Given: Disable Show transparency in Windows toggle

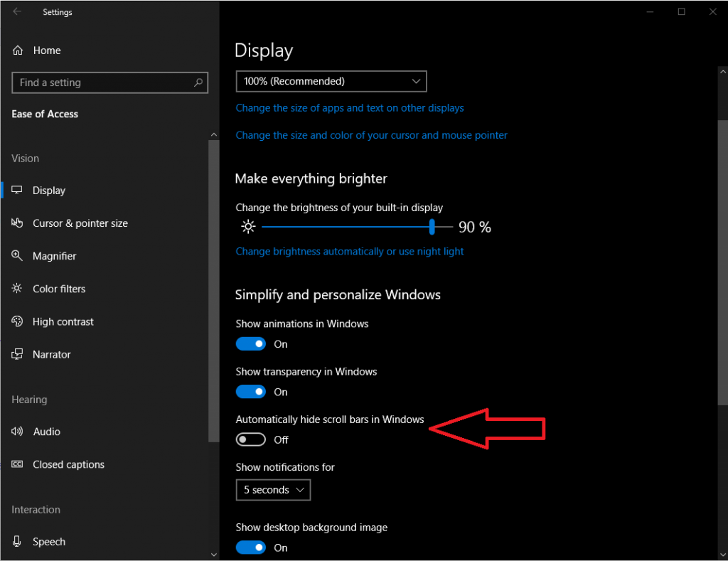Looking at the screenshot, I should point(251,392).
